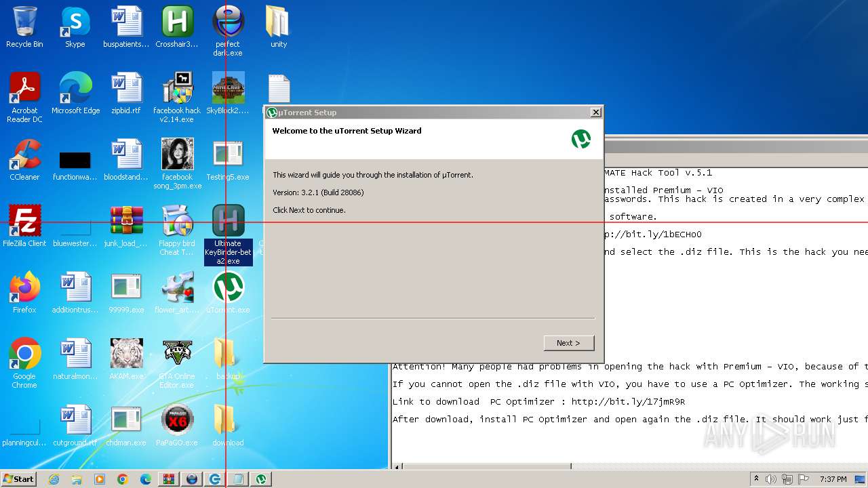868x488 pixels.
Task: Select the bluewester desktop item
Action: [75, 232]
